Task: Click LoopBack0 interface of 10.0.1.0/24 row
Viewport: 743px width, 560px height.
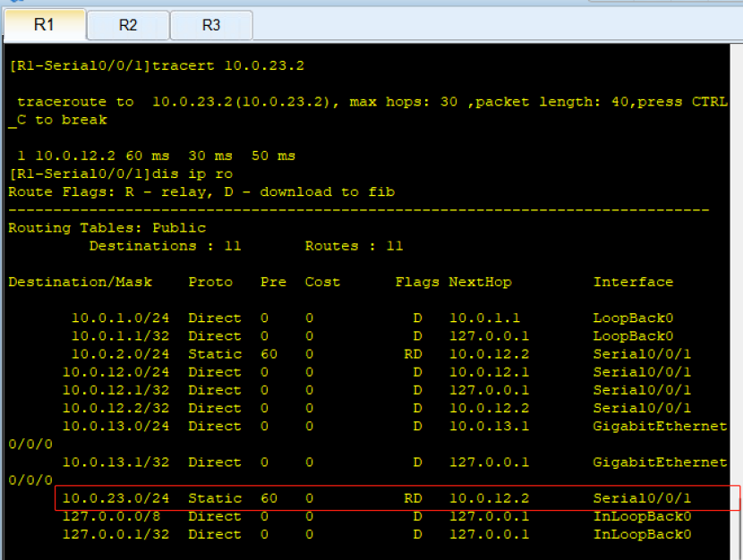Action: pyautogui.click(x=633, y=318)
